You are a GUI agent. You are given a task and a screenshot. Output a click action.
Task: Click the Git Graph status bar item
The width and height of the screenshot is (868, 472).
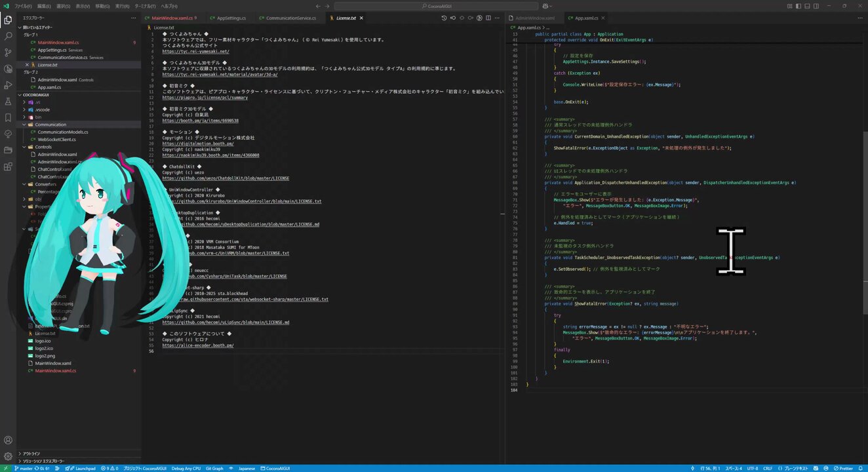point(214,468)
